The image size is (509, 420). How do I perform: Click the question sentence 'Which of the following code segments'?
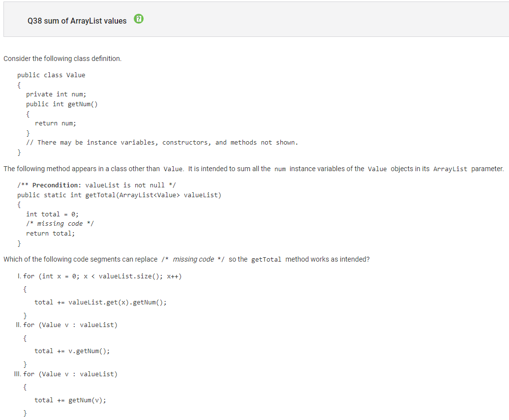click(x=187, y=259)
